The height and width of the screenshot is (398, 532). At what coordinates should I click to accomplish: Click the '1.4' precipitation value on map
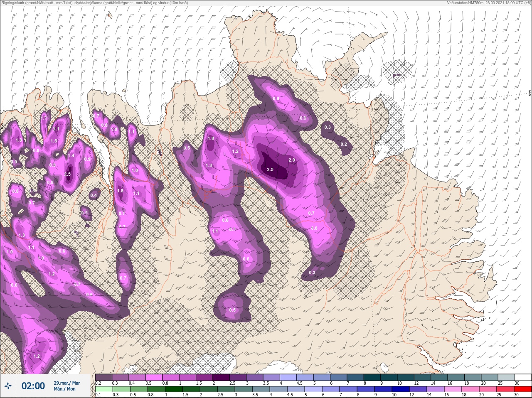click(x=71, y=155)
